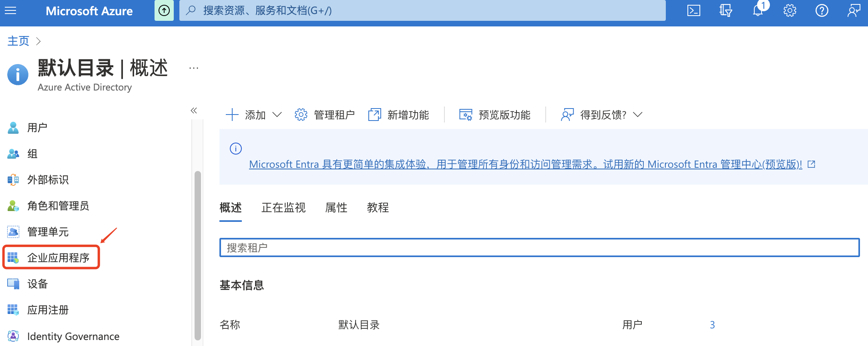
Task: Click the 角色和管理员 sidebar icon
Action: coord(13,206)
